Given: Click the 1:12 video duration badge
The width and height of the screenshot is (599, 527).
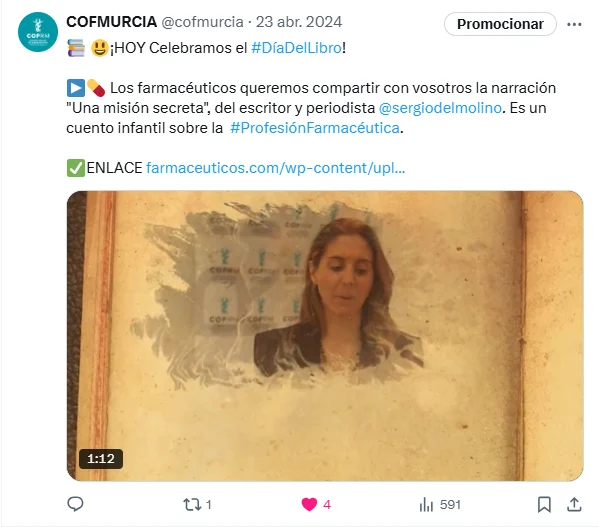Looking at the screenshot, I should 101,459.
